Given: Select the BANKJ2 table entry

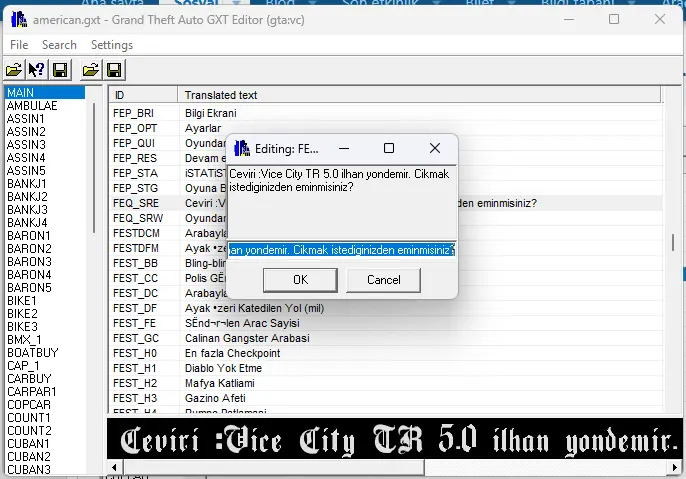Looking at the screenshot, I should 27,196.
